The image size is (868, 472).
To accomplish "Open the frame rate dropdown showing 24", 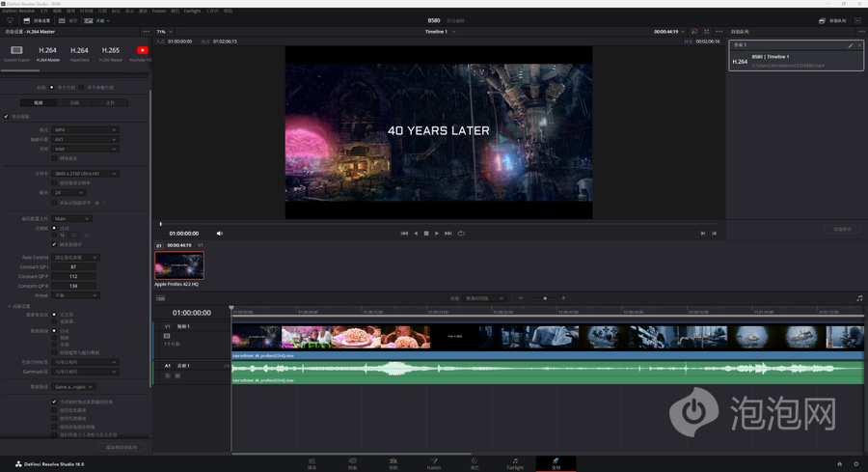I will [x=69, y=192].
